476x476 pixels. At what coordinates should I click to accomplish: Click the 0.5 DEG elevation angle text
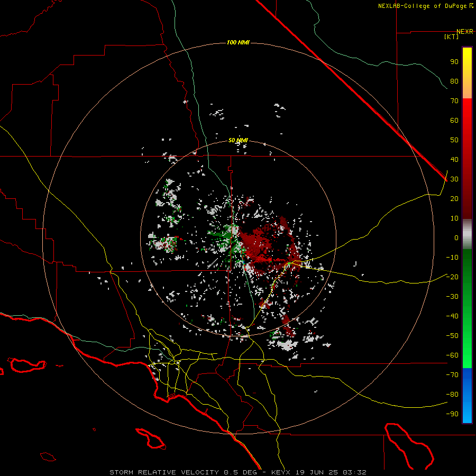tap(241, 472)
